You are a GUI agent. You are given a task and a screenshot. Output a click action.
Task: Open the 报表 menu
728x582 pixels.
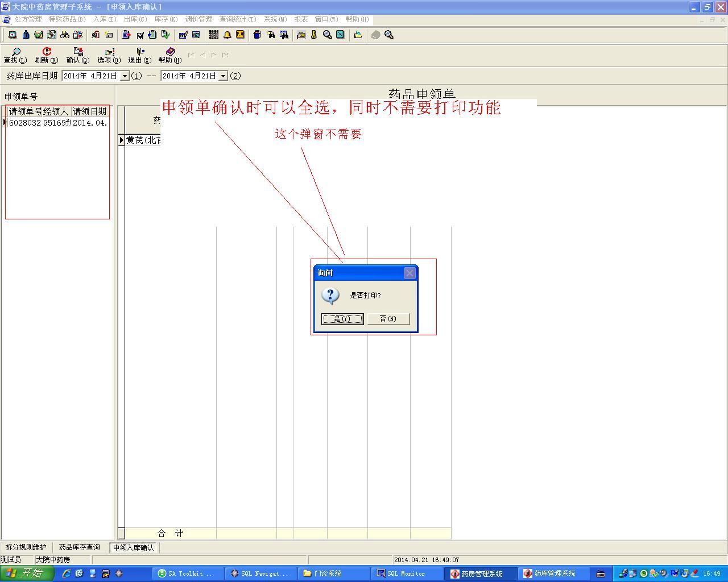click(301, 19)
